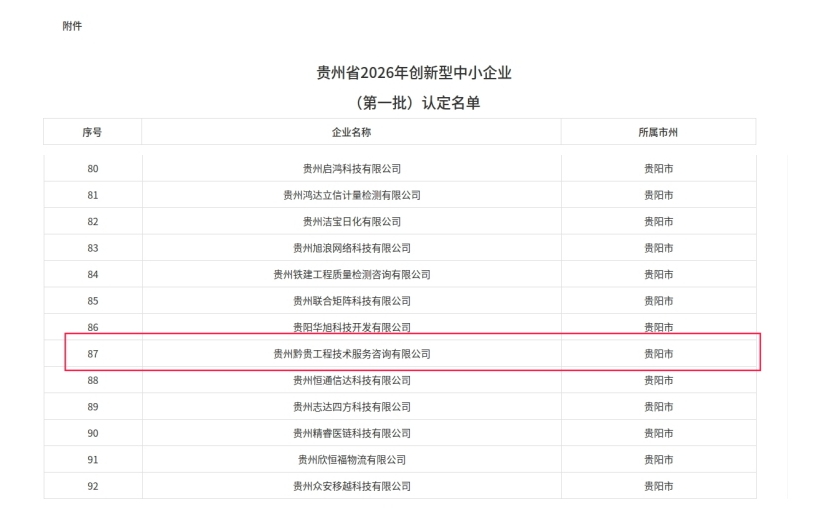Click 贵州联合矩阵科技有限公司 in row 85
The image size is (818, 507).
(x=351, y=301)
